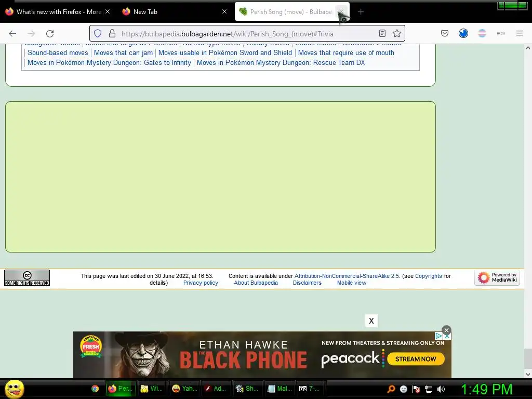532x399 pixels.
Task: Click the vertical scrollbar thumb
Action: pos(528,358)
